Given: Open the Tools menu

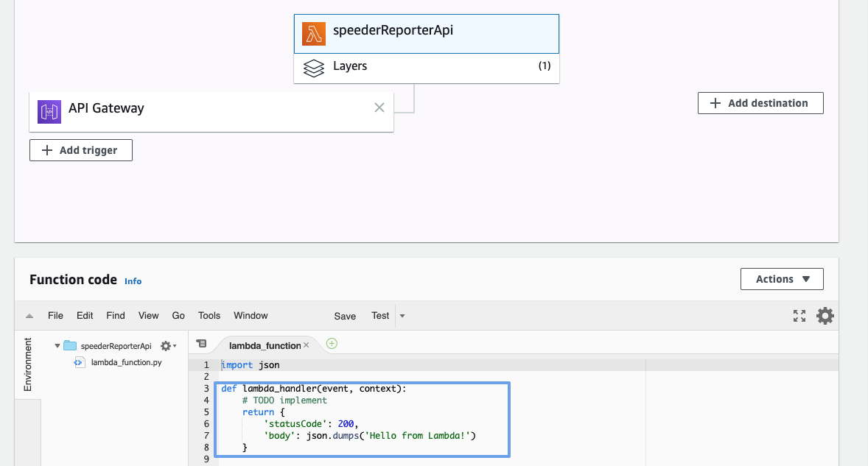Looking at the screenshot, I should point(209,316).
